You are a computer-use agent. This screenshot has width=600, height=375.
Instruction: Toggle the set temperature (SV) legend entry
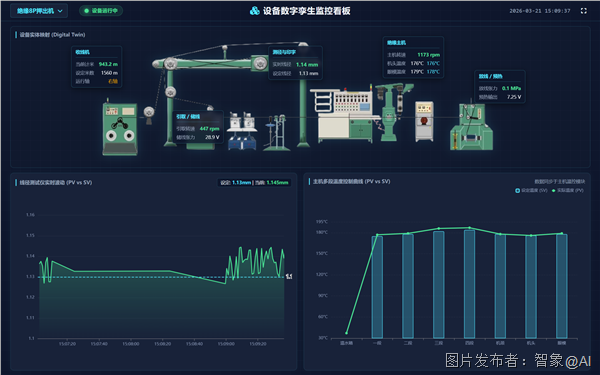point(531,190)
